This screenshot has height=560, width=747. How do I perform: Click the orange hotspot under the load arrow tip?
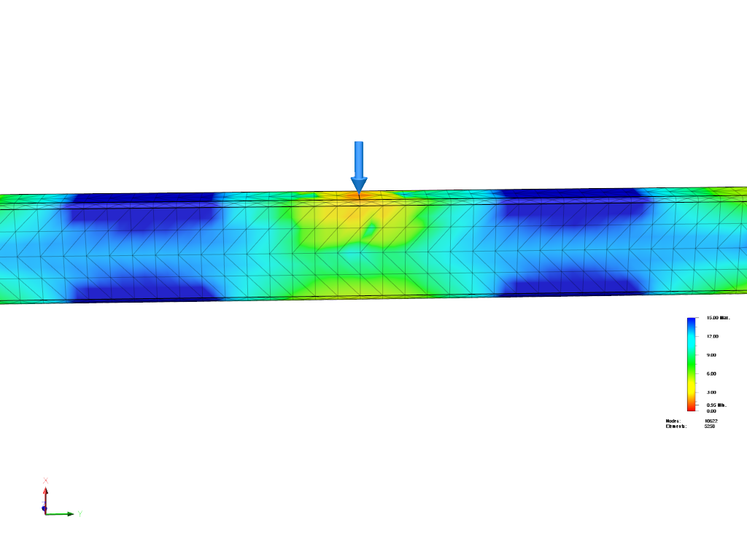[x=357, y=195]
